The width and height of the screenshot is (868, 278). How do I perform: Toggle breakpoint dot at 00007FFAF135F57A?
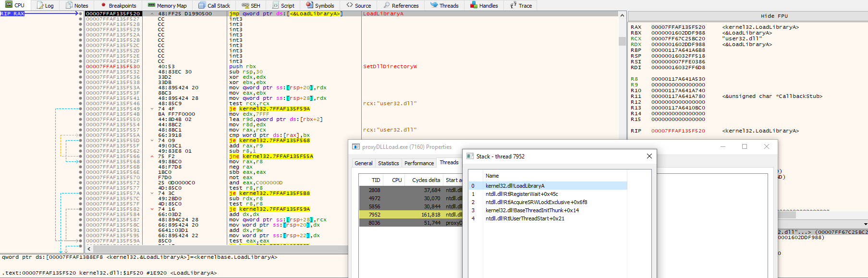click(x=80, y=193)
